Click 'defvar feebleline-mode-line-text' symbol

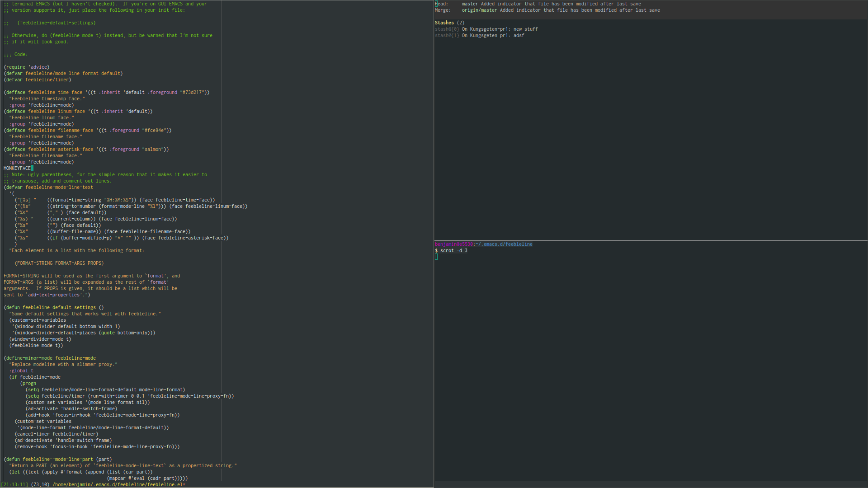tap(59, 187)
